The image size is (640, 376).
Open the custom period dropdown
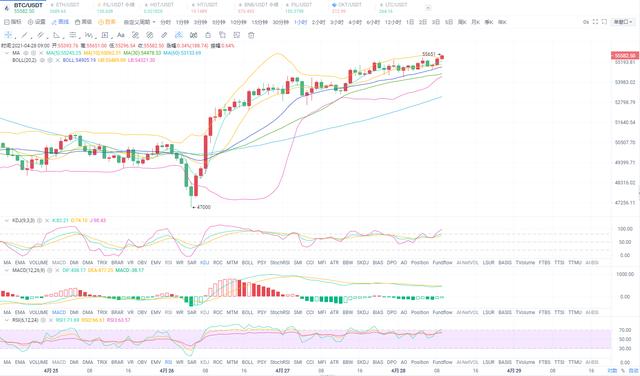(x=140, y=22)
